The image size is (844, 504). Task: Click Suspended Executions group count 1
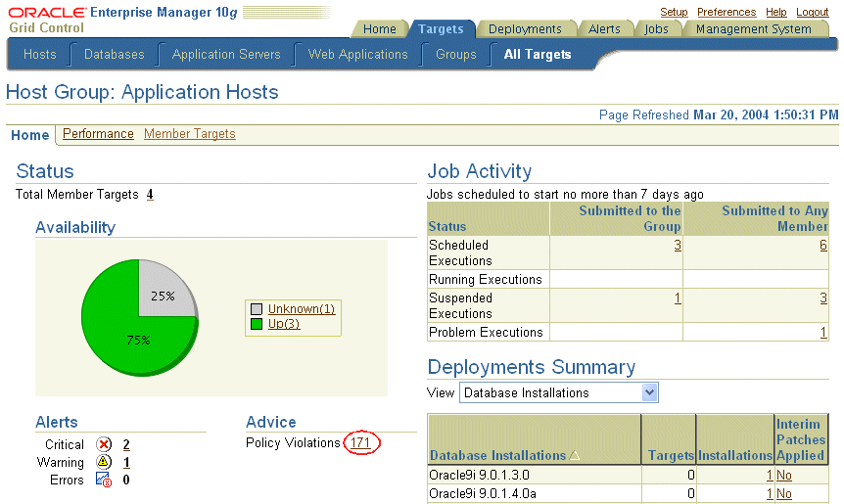[678, 298]
